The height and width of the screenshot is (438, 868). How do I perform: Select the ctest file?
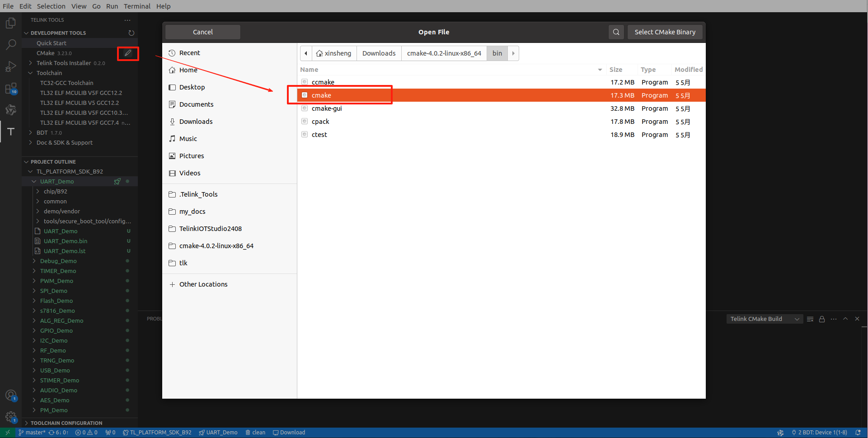[502, 135]
